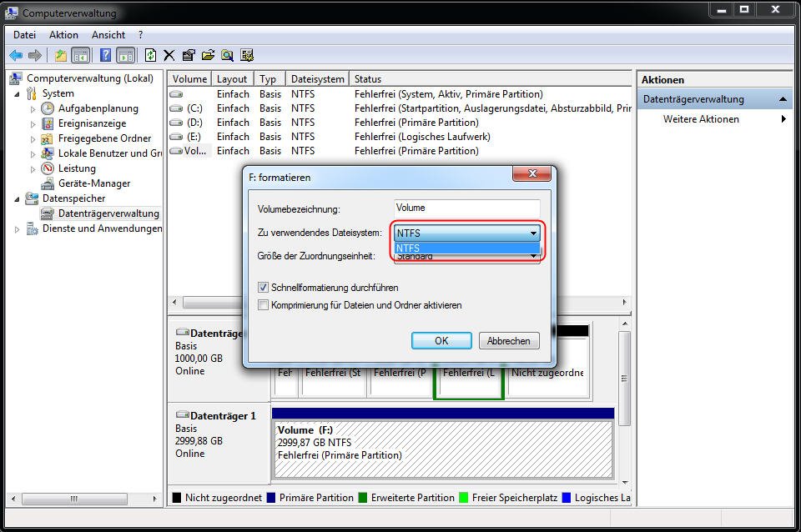Click the Open folder icon in toolbar
801x532 pixels.
click(208, 55)
